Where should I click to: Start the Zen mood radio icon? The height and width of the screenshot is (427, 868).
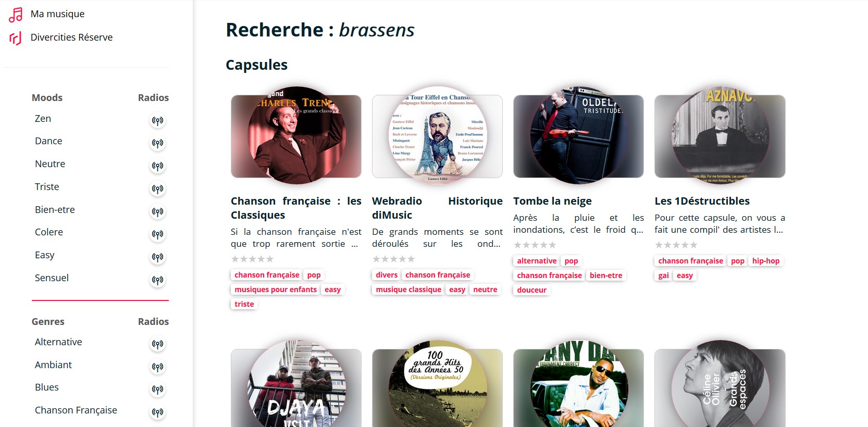157,121
